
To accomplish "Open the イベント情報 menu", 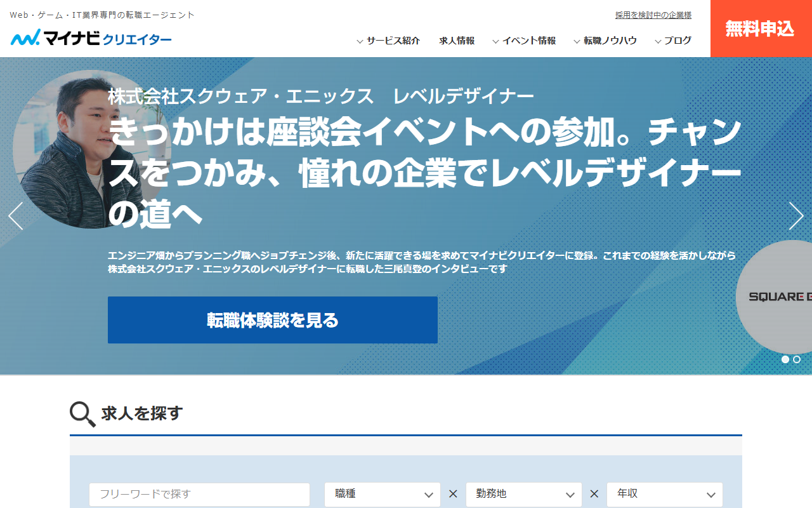I will 524,41.
